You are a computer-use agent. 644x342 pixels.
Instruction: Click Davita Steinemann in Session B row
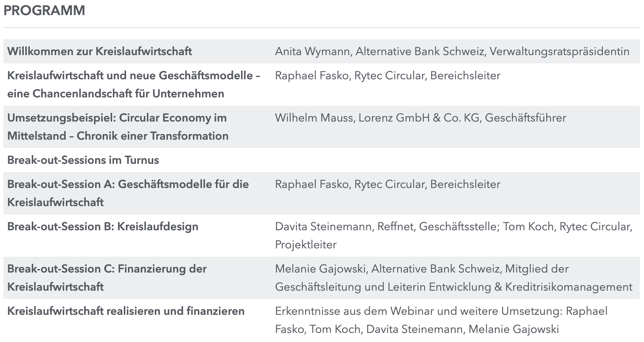click(x=324, y=226)
